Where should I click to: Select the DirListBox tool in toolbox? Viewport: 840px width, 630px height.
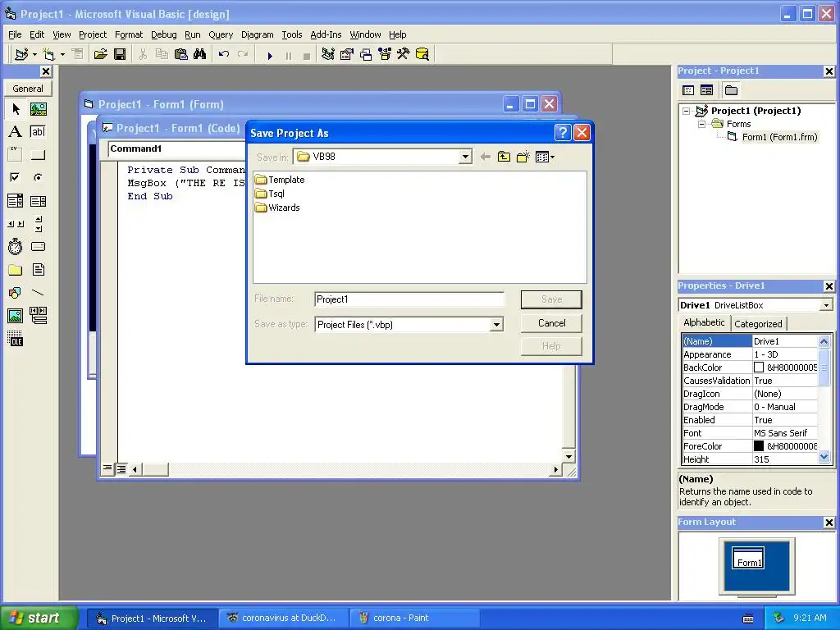16,269
